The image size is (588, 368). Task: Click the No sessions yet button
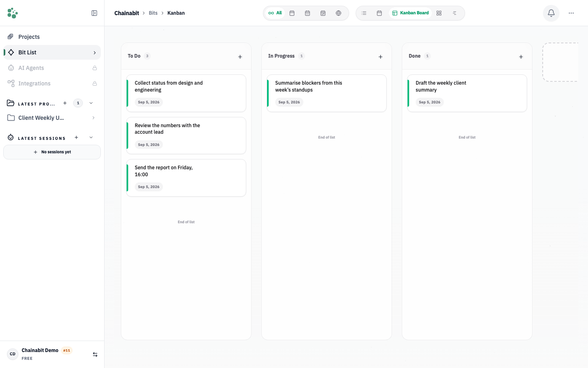[x=52, y=152]
